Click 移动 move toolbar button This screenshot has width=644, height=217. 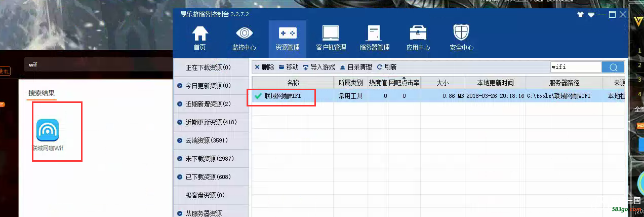click(289, 67)
